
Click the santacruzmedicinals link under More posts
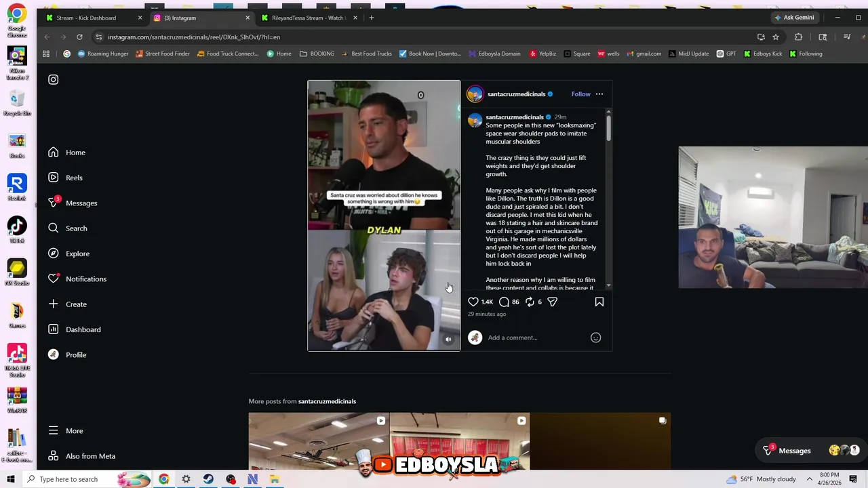(x=327, y=401)
